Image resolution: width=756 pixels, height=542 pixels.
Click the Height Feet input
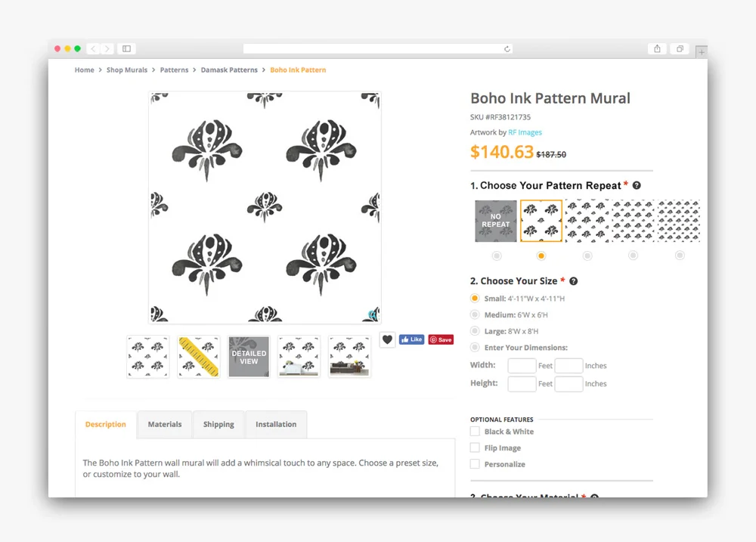point(522,384)
